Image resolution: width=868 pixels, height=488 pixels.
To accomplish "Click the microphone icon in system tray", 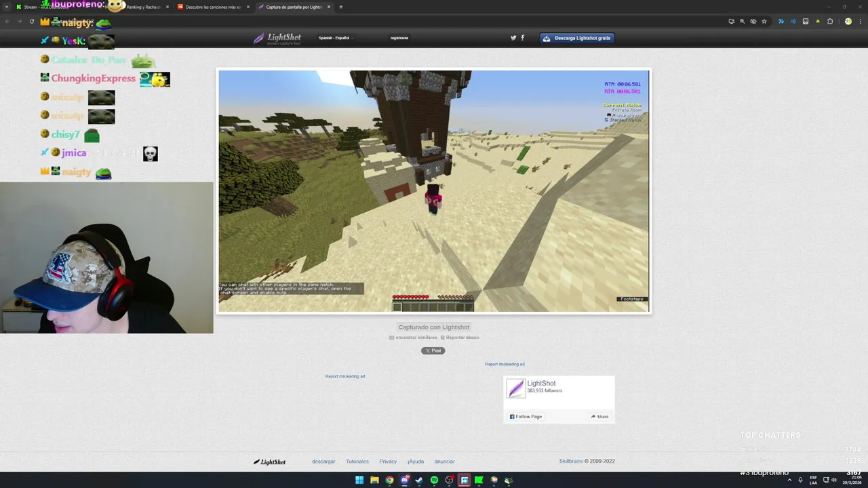I will tap(800, 480).
